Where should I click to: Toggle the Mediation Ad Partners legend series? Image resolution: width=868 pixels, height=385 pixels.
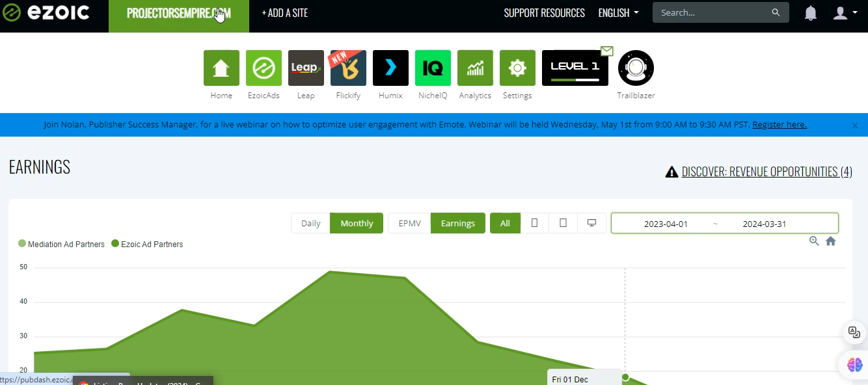click(x=62, y=245)
